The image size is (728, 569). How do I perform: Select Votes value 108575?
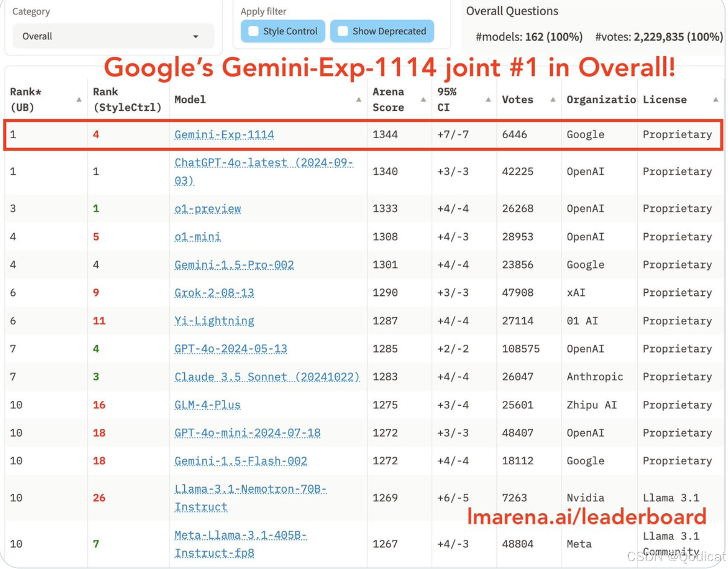(521, 349)
